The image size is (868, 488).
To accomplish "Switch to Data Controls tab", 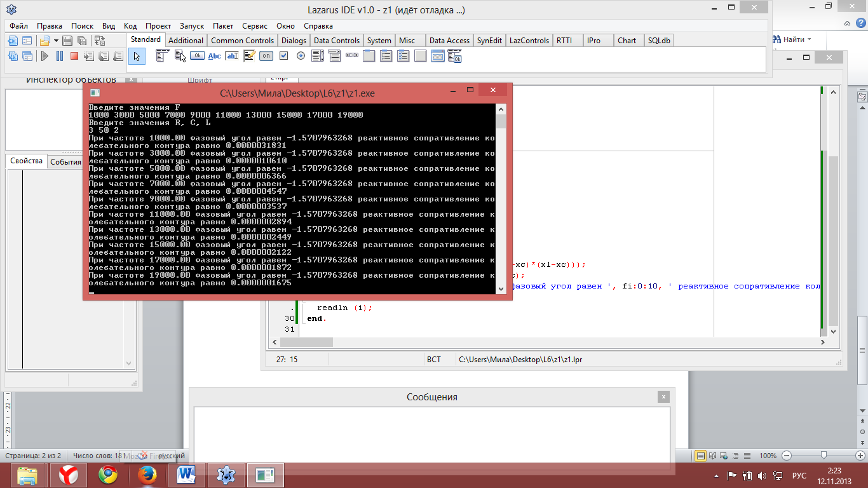I will tap(337, 41).
